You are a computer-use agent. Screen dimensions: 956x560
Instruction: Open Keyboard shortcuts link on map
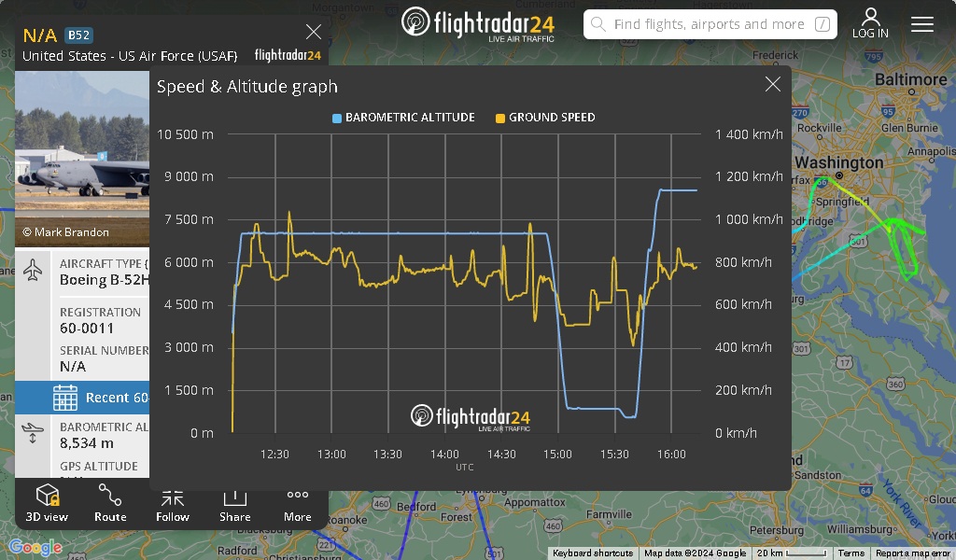(593, 553)
